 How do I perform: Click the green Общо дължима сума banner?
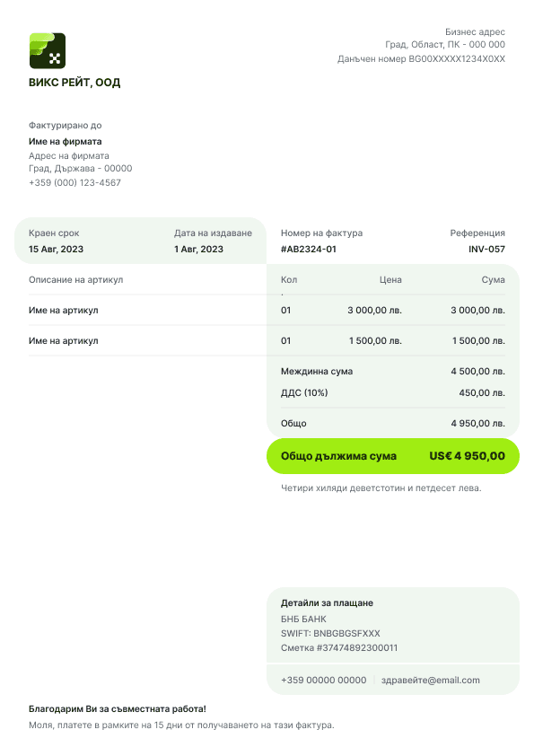393,456
